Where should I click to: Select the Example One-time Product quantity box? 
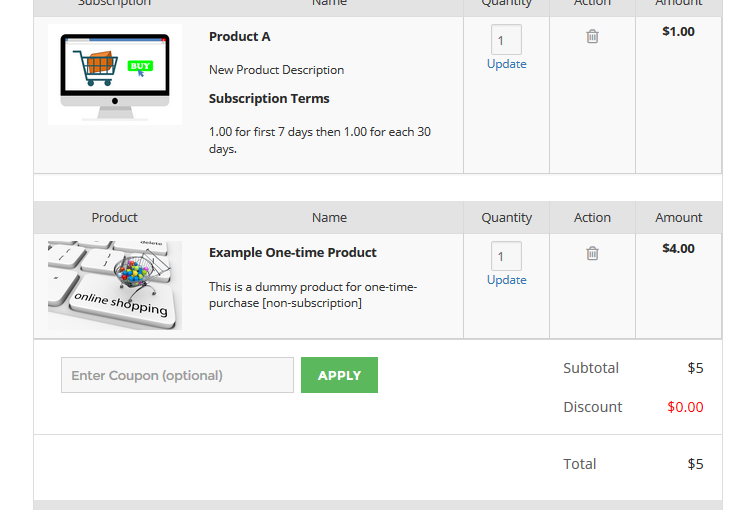pyautogui.click(x=506, y=256)
